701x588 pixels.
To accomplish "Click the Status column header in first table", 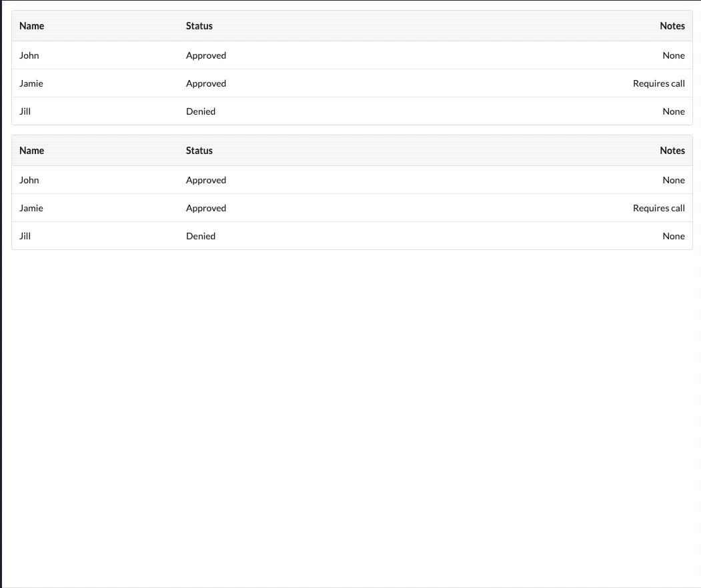I will click(x=199, y=26).
